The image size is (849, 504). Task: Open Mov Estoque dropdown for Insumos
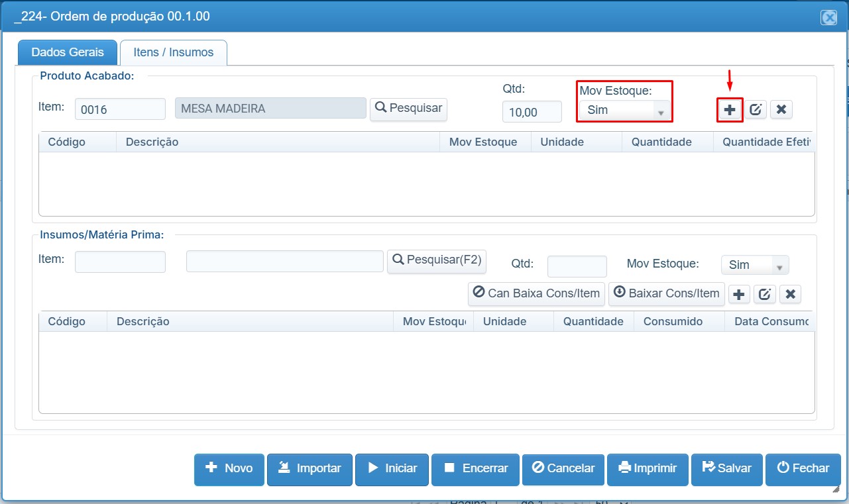pos(755,265)
